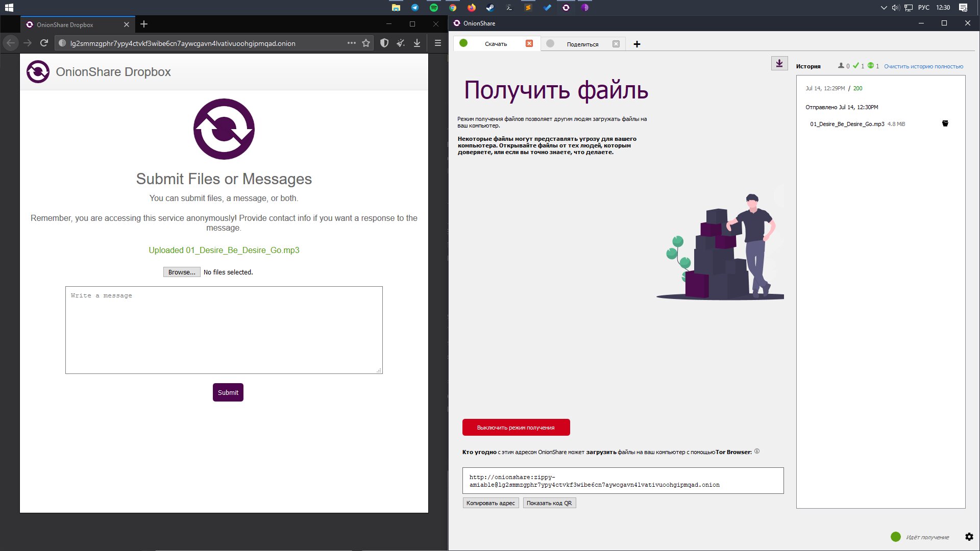This screenshot has height=551, width=980.
Task: Open the blue checkmark app in taskbar
Action: [x=547, y=8]
